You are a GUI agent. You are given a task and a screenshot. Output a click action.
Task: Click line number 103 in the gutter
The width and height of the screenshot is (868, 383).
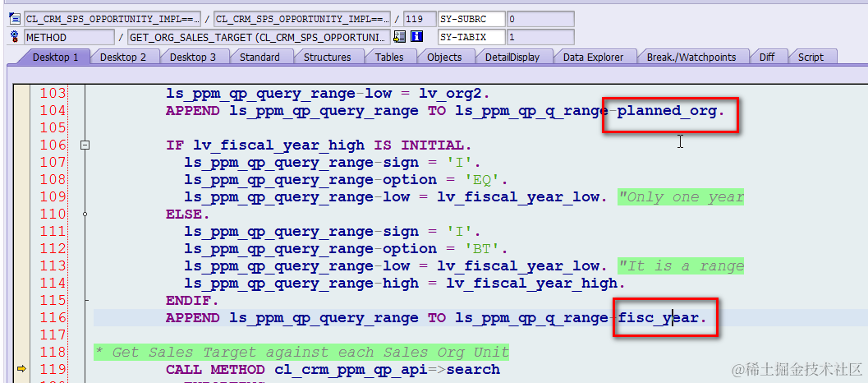click(x=52, y=94)
